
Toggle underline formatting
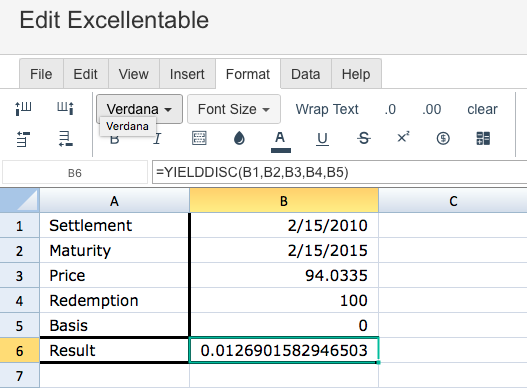coord(322,139)
